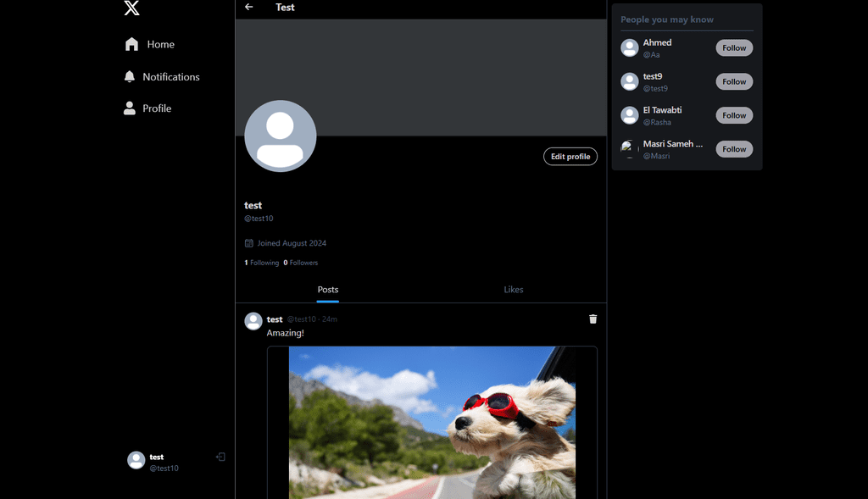Click the post author name test

click(275, 319)
